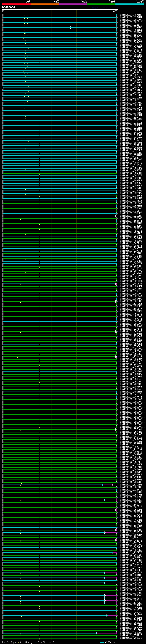Click the cyan =100char. scale line
The width and height of the screenshot is (146, 644).
click(102, 642)
